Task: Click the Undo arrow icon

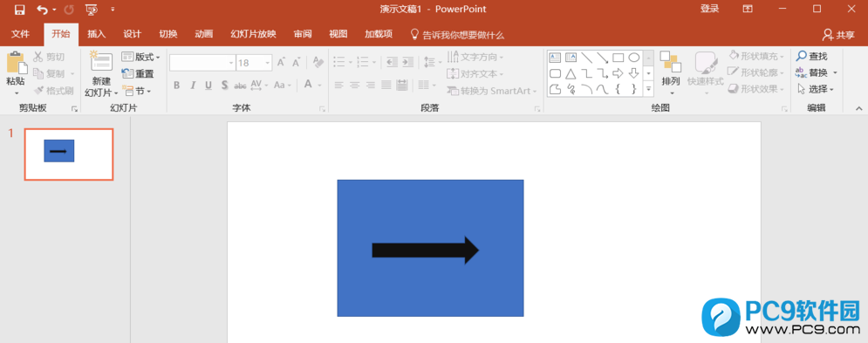Action: coord(43,10)
